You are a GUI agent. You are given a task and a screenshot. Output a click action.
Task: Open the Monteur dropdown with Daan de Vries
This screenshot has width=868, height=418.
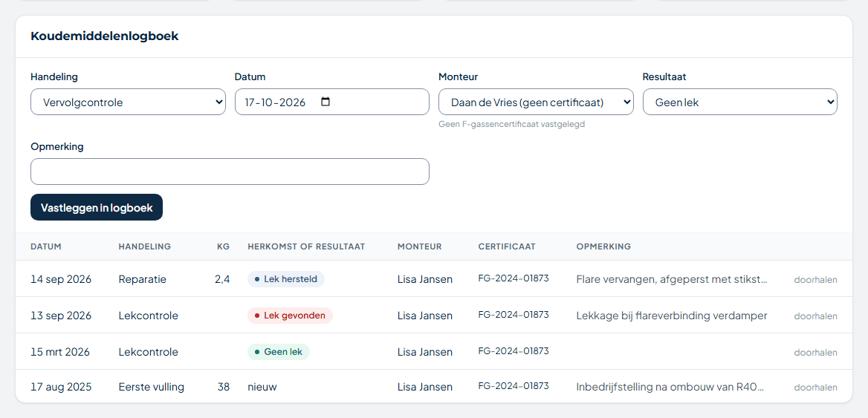pyautogui.click(x=536, y=102)
